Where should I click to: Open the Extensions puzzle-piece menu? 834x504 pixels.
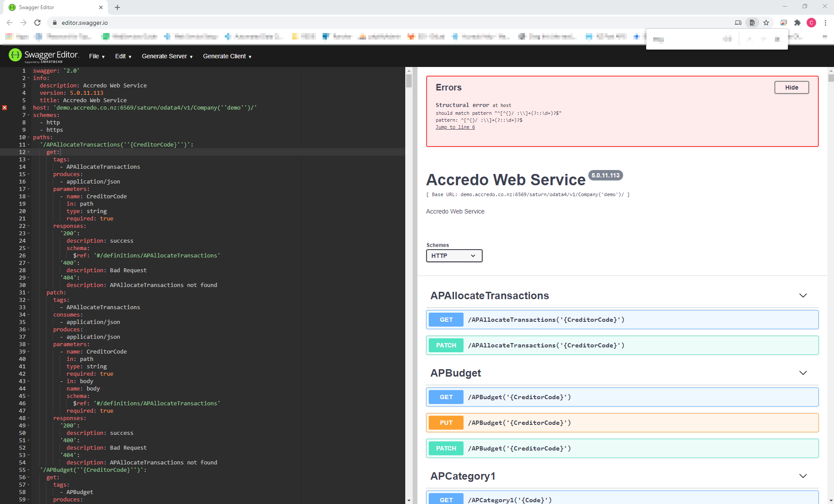[x=797, y=23]
